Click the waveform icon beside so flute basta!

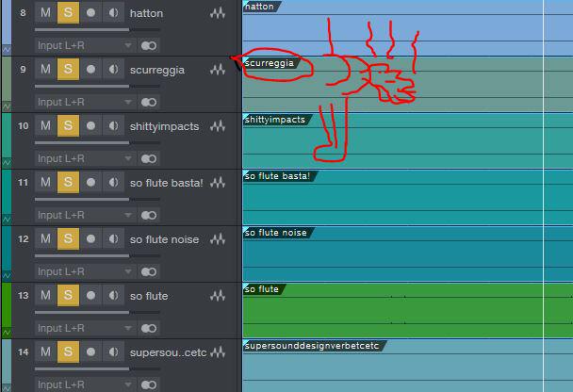pyautogui.click(x=218, y=183)
